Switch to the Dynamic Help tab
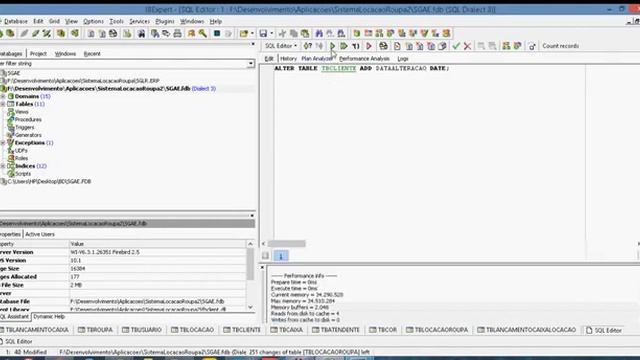This screenshot has width=640, height=360. [x=49, y=317]
